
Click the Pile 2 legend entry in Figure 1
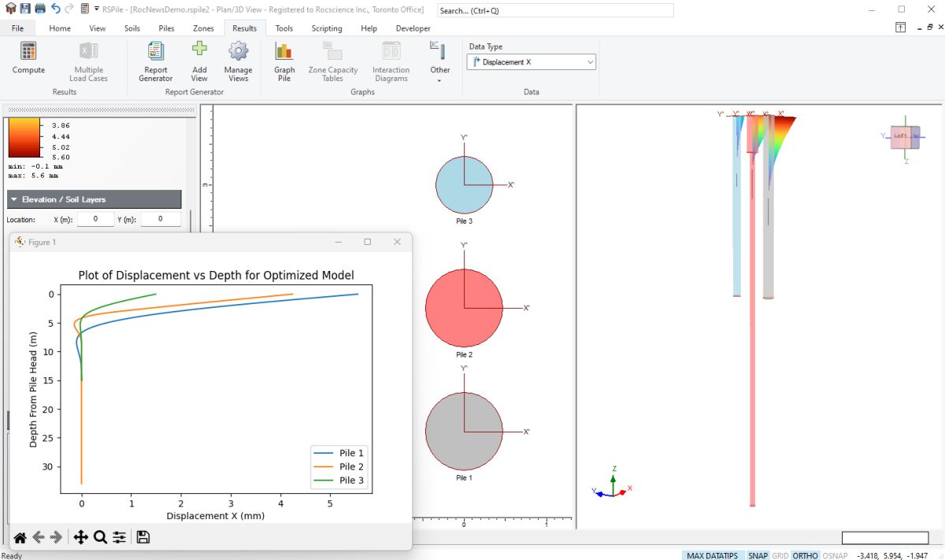pos(339,466)
